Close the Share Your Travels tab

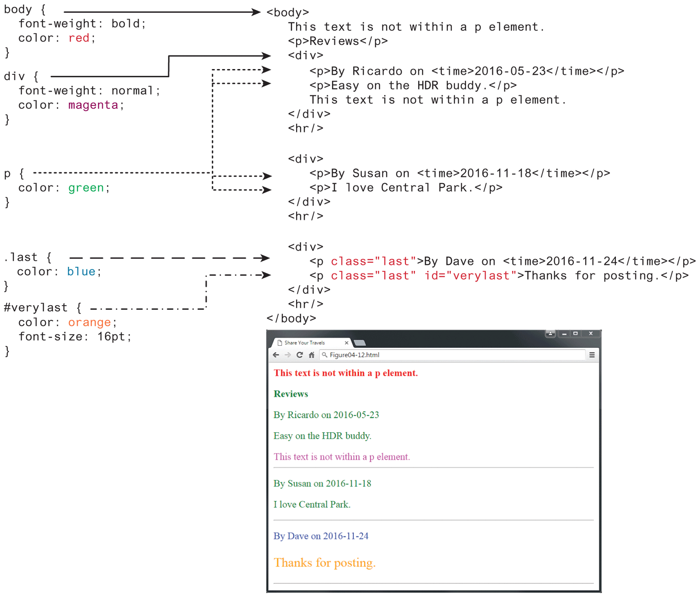[347, 343]
